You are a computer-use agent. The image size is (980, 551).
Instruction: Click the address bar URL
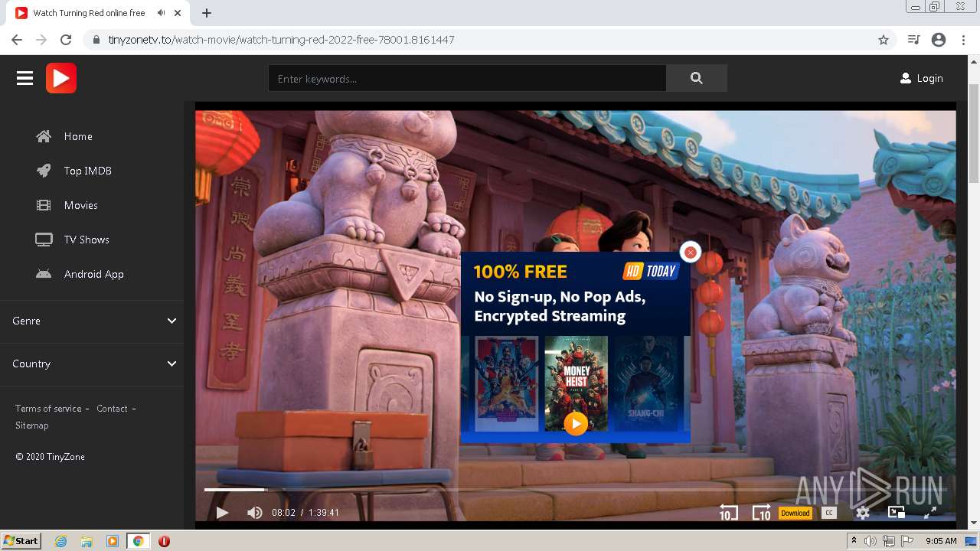point(281,40)
